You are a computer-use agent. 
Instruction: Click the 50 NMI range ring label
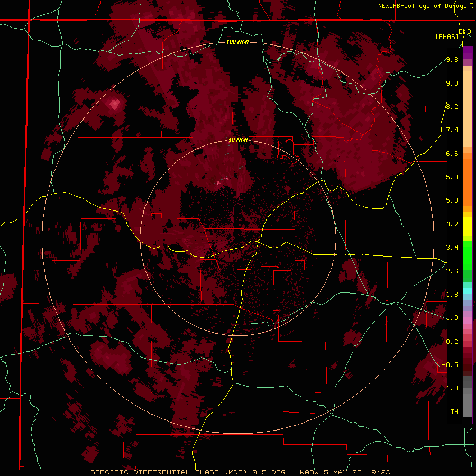pos(238,140)
